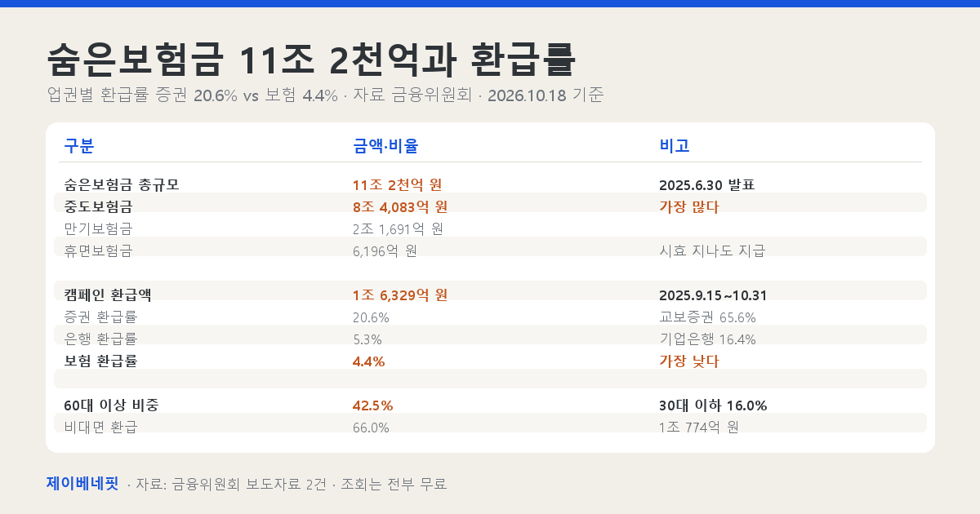
Task: Open the 제이베네핏 brand link in footer
Action: 82,483
